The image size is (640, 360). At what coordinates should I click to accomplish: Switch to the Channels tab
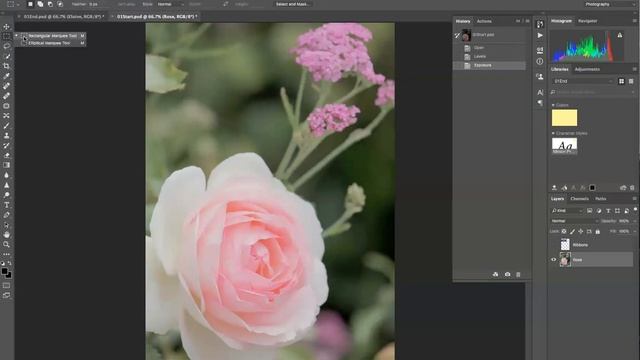(580, 199)
